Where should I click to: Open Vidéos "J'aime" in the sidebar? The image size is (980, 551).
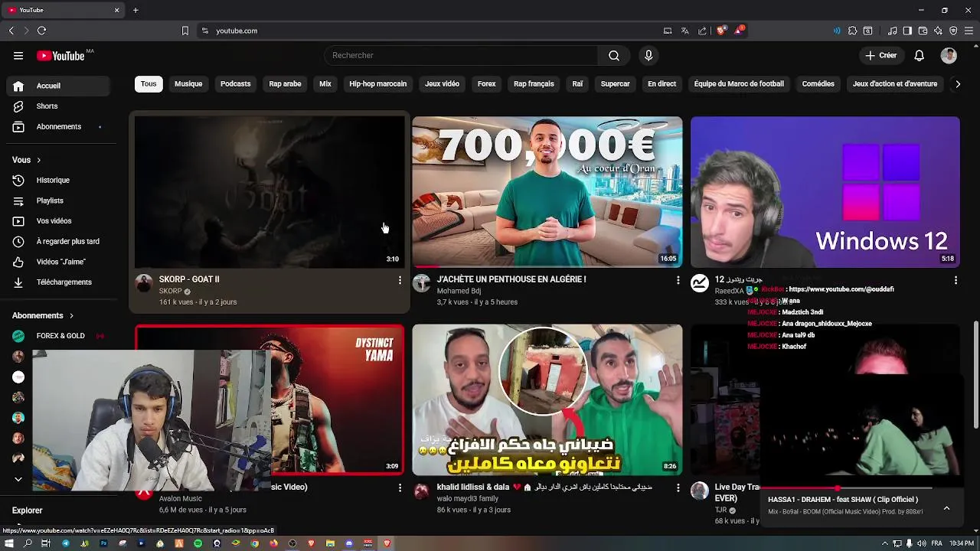coord(58,262)
